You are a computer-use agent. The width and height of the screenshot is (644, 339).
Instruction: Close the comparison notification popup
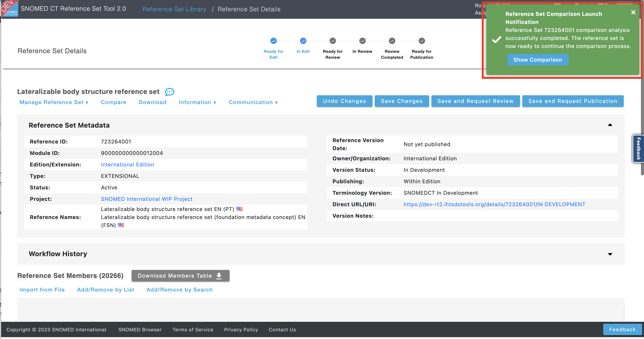(x=633, y=12)
